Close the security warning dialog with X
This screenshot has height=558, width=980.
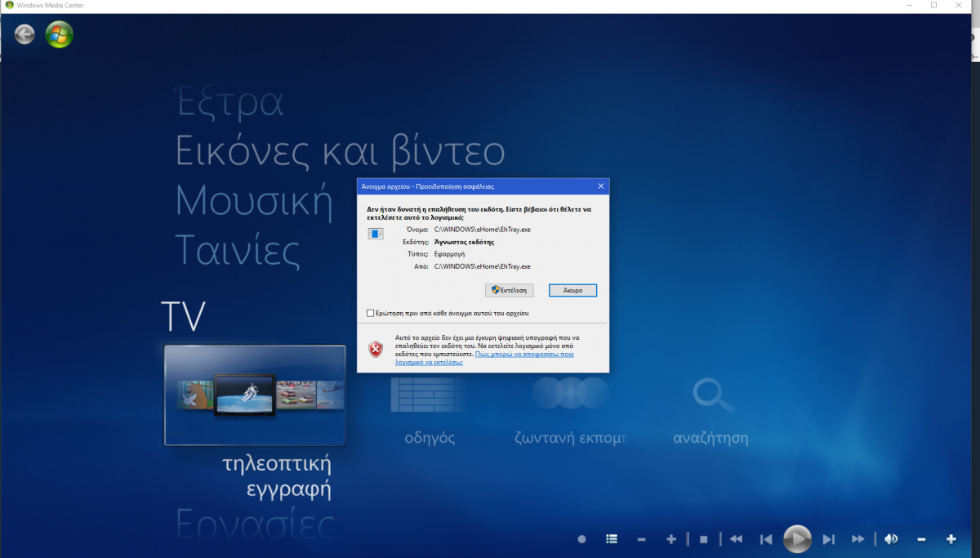(600, 186)
